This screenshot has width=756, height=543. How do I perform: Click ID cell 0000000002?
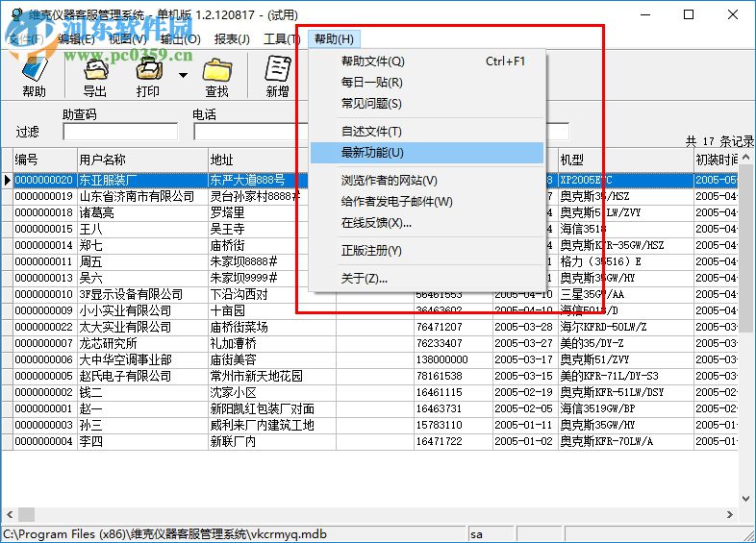45,393
